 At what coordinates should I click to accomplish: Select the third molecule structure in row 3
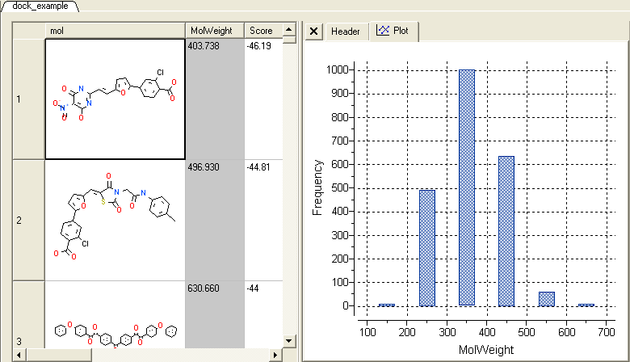(115, 315)
